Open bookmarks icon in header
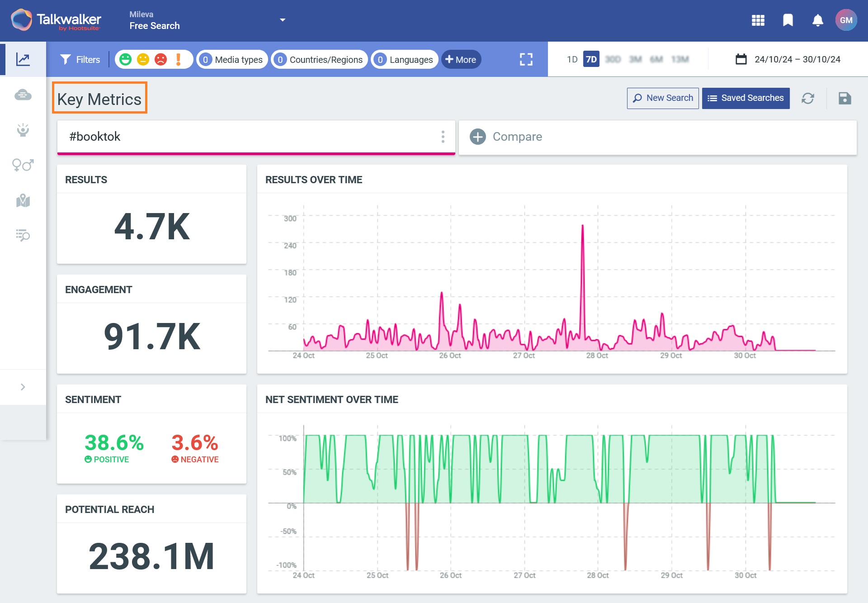Viewport: 868px width, 603px height. [788, 20]
